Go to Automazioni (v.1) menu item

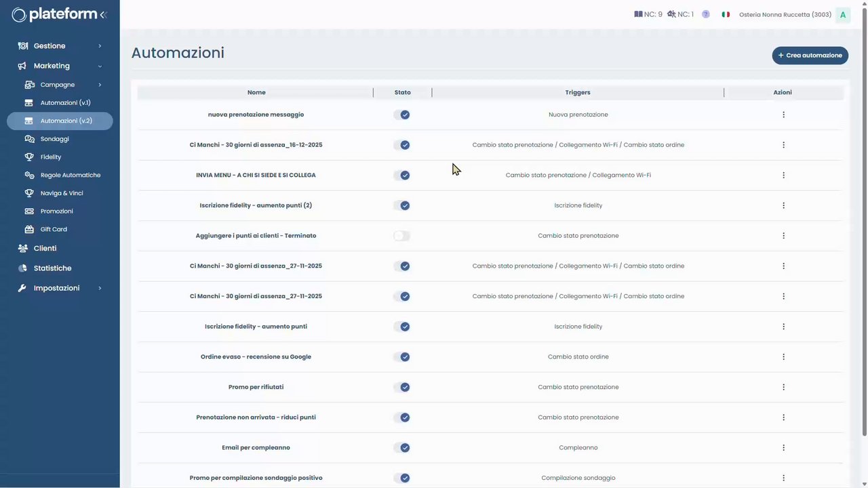pyautogui.click(x=65, y=103)
